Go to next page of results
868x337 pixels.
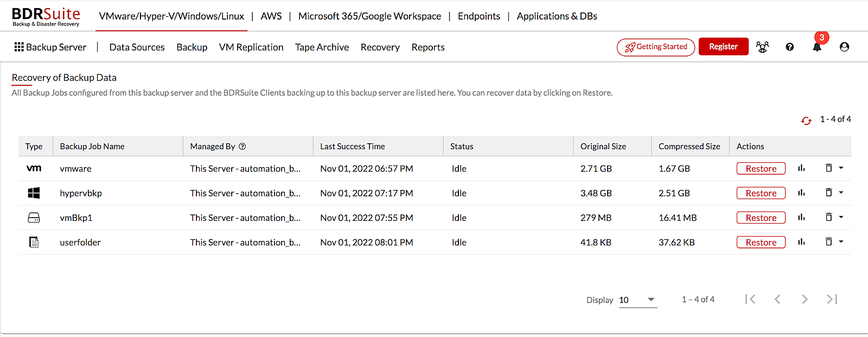coord(805,299)
